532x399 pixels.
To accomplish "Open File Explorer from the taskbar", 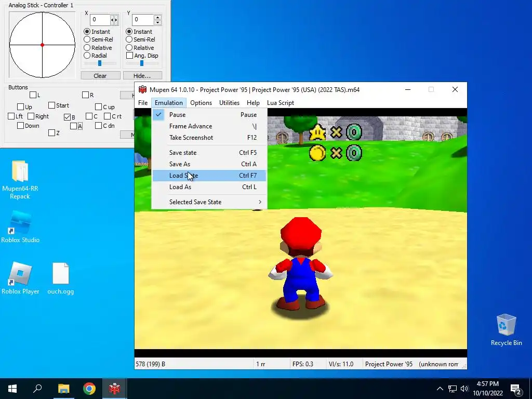I will pyautogui.click(x=63, y=389).
